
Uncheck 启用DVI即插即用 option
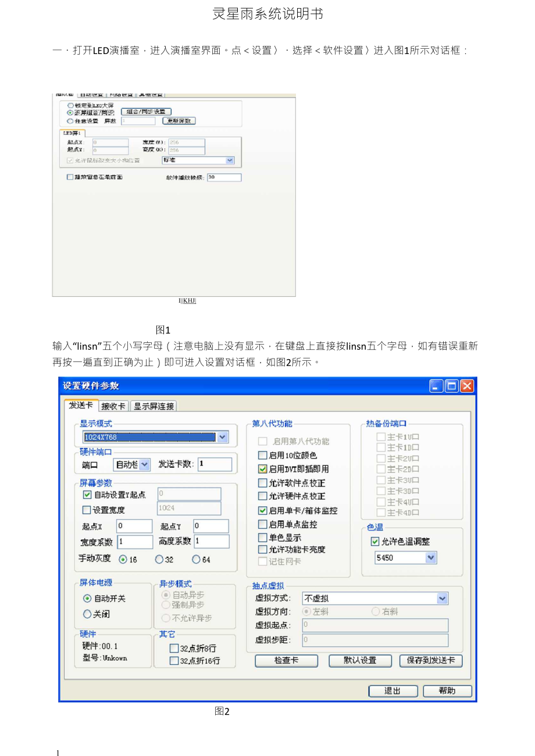tap(263, 469)
